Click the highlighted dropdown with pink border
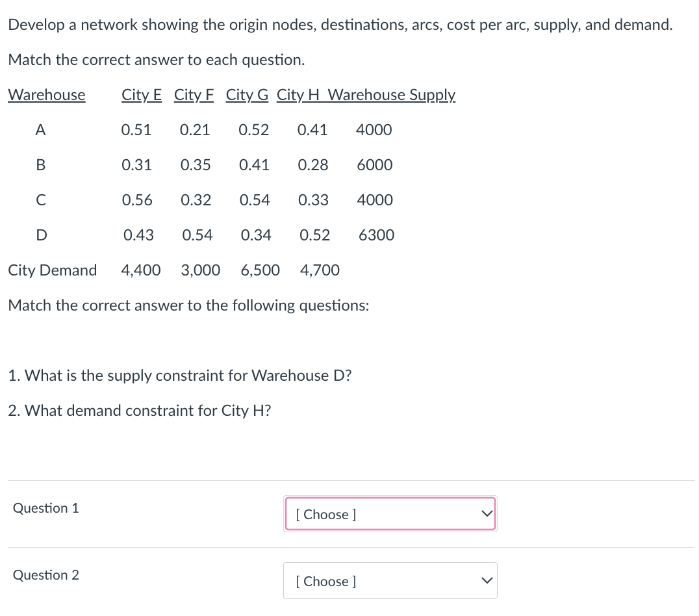Viewport: 699px width, 616px height. (390, 514)
